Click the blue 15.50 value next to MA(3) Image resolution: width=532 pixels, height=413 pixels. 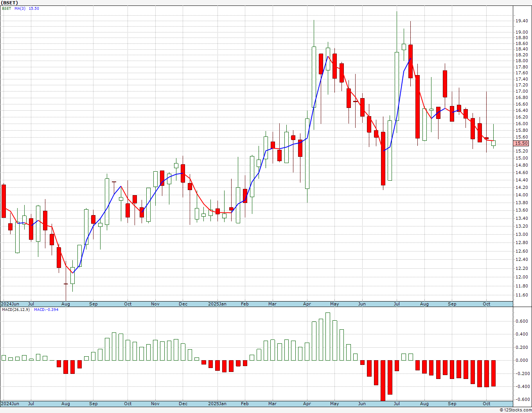pos(34,8)
